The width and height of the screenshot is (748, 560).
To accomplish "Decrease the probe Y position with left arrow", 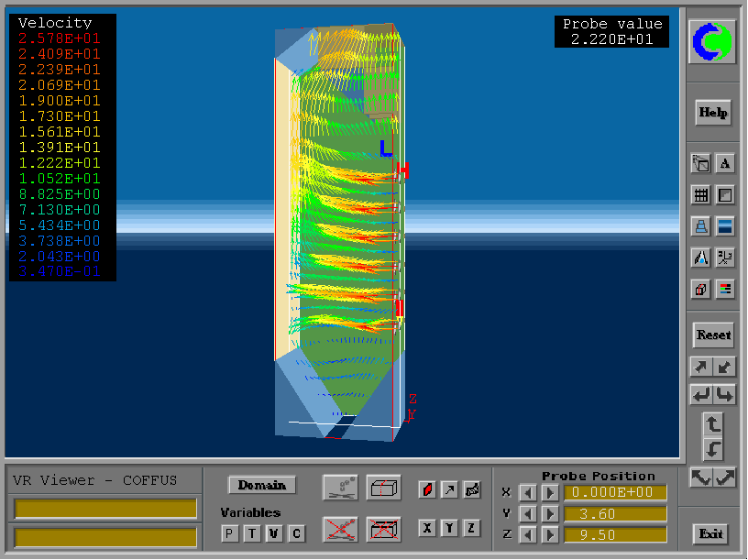I will click(x=528, y=514).
